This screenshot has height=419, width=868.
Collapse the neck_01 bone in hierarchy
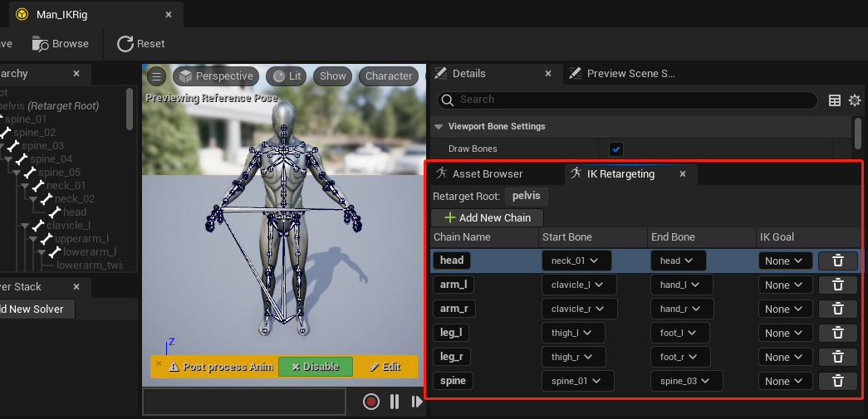(25, 186)
